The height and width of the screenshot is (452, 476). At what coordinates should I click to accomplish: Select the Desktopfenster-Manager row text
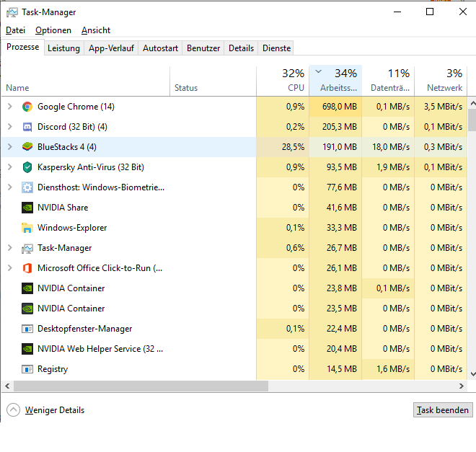(x=84, y=329)
